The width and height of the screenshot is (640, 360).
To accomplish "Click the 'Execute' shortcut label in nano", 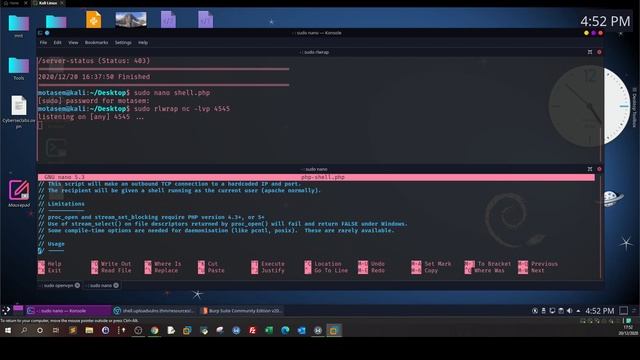I will pyautogui.click(x=273, y=264).
